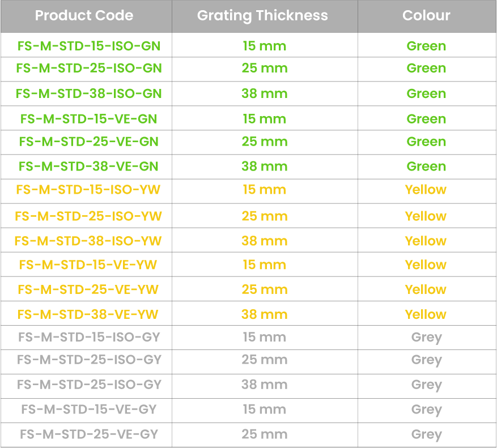Click product code FS-M-STD-15-VE-GY
Viewport: 497px width, 448px height.
pos(89,409)
